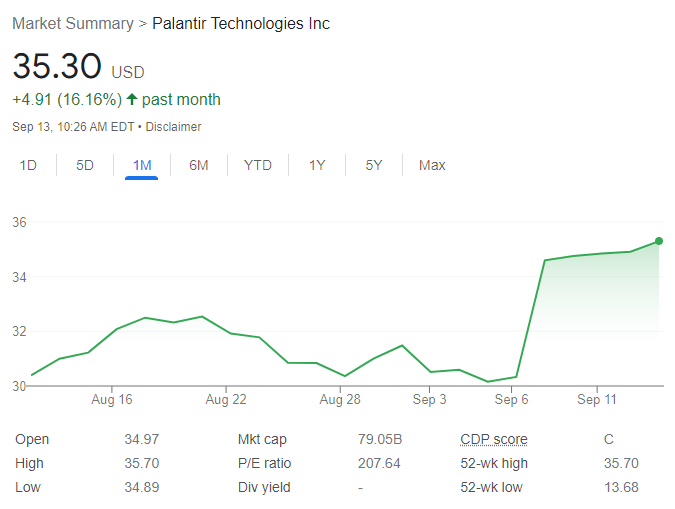The width and height of the screenshot is (675, 509).
Task: Open the Market Summary breadcrumb link
Action: 72,23
